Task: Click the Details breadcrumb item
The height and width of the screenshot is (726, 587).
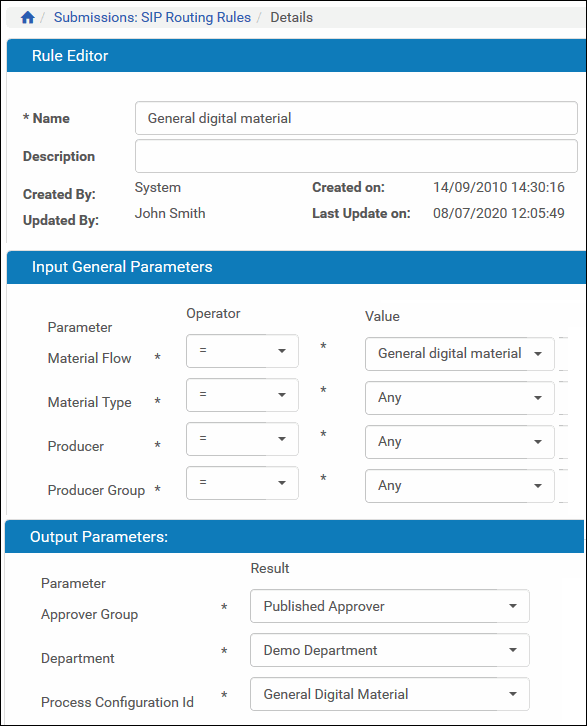Action: (291, 18)
